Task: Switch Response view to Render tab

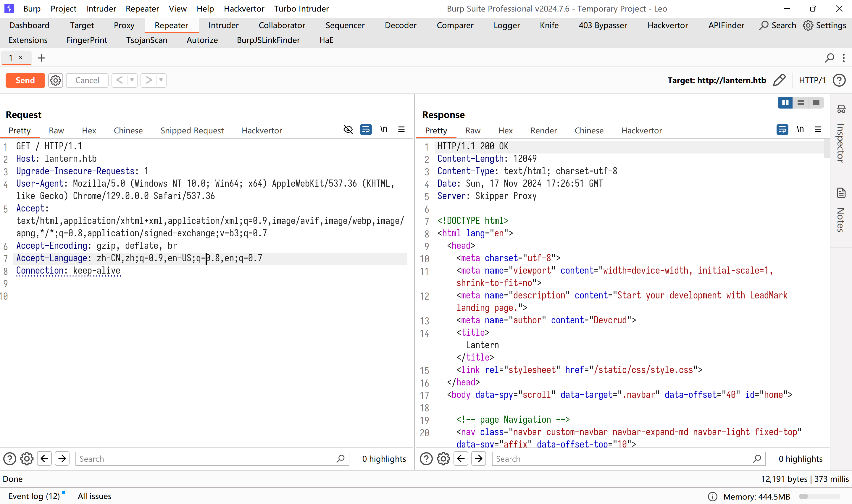Action: (543, 131)
